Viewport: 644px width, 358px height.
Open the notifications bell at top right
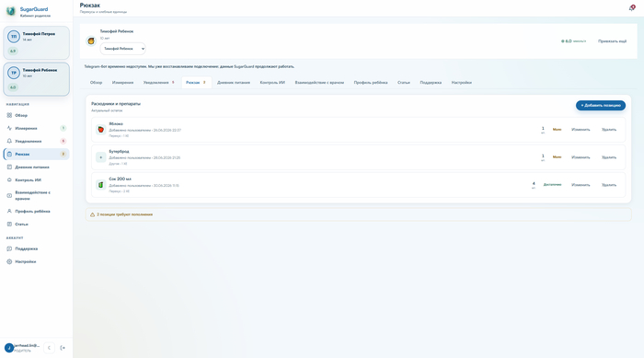632,7
